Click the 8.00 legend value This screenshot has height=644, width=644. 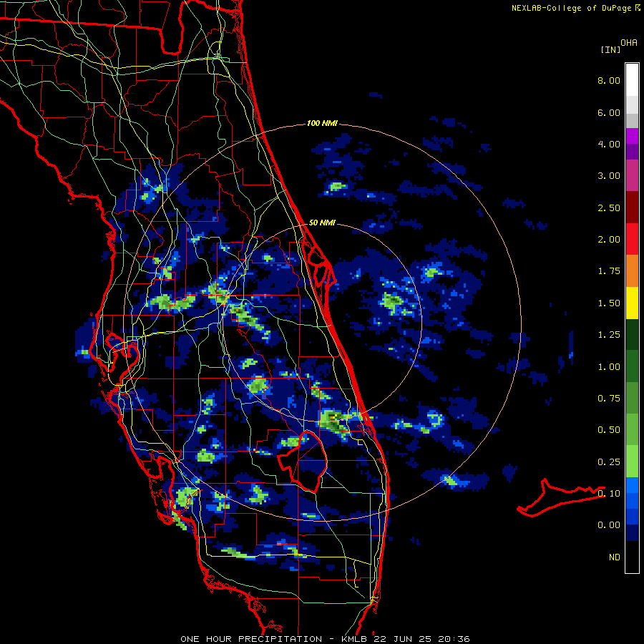tap(609, 80)
